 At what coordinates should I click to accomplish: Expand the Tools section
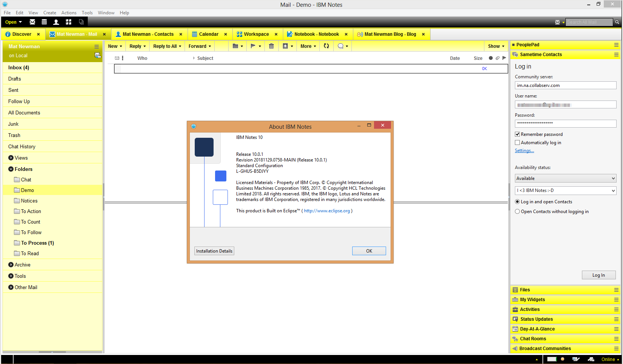click(11, 276)
